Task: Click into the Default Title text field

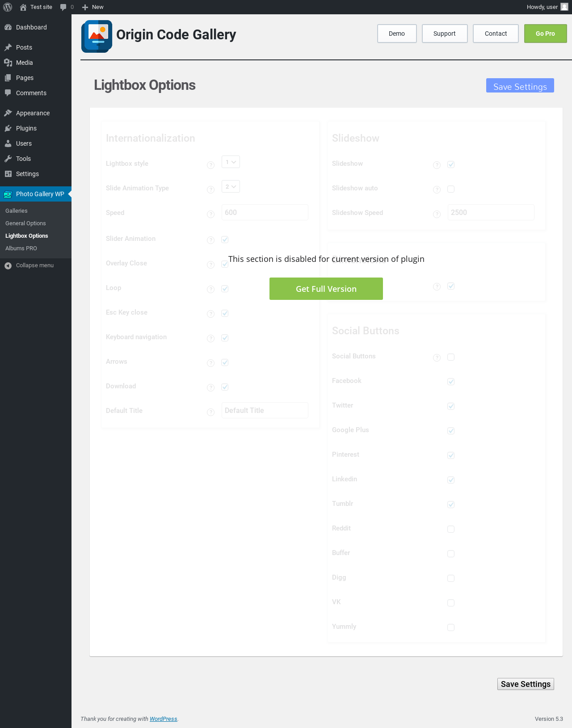Action: click(265, 410)
